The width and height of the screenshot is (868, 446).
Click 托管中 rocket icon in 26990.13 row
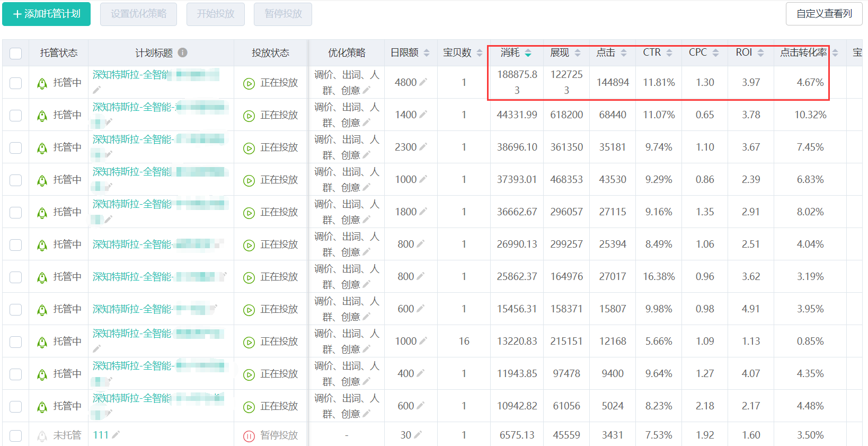click(42, 245)
